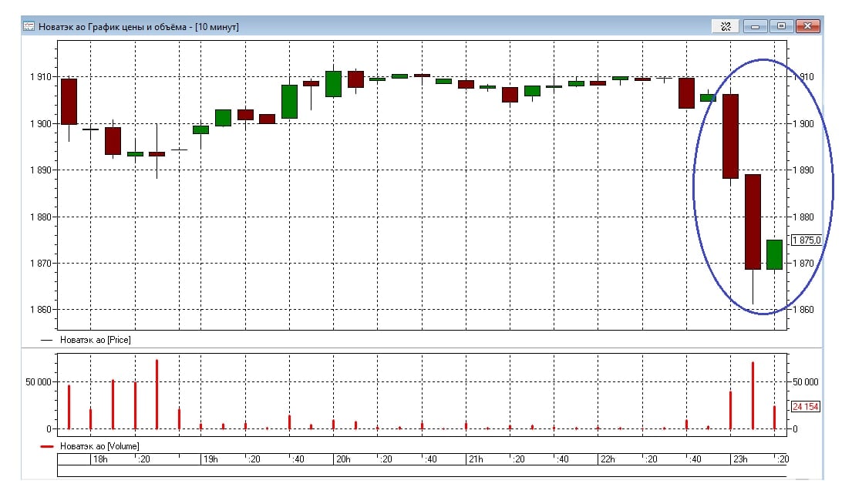Click the green candle at 20h

point(334,84)
